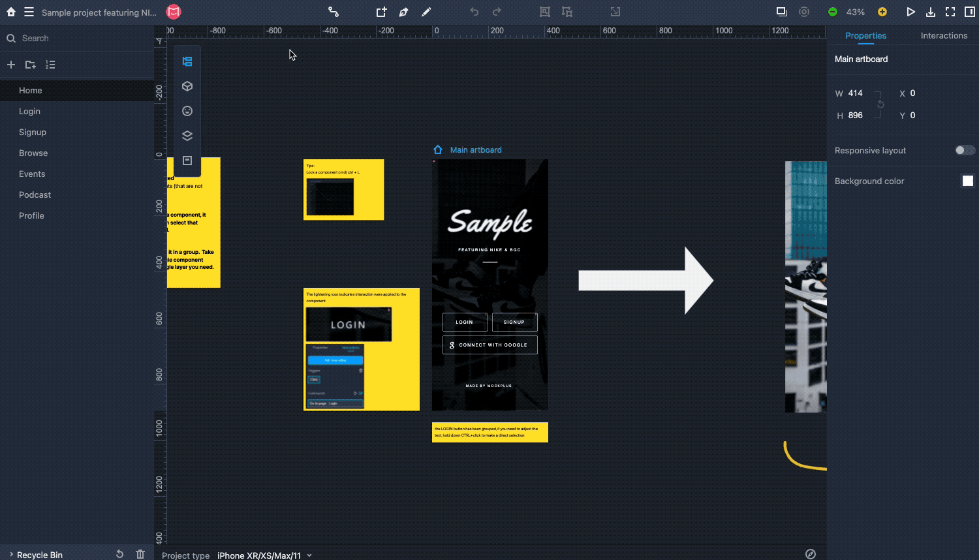Restore items from Recycle Bin
The height and width of the screenshot is (560, 979).
point(119,554)
